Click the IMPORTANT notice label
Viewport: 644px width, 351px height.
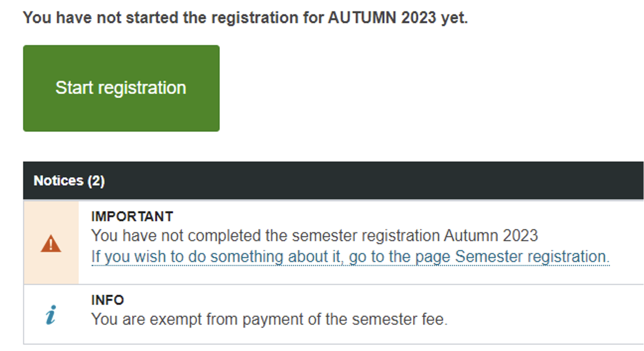click(132, 216)
